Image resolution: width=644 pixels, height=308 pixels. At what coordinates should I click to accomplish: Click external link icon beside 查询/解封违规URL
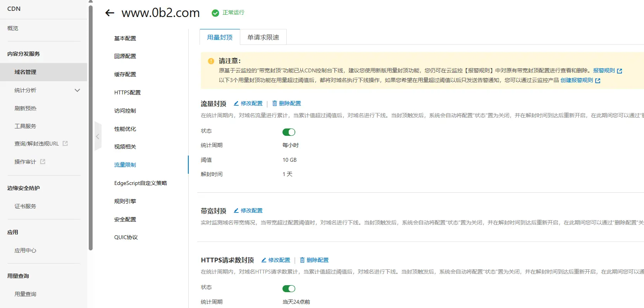pos(65,144)
